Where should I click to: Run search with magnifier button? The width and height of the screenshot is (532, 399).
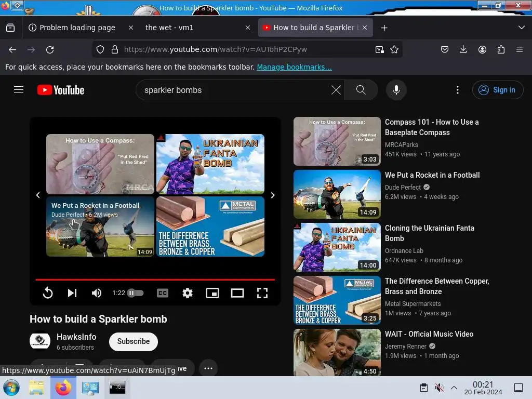(361, 90)
